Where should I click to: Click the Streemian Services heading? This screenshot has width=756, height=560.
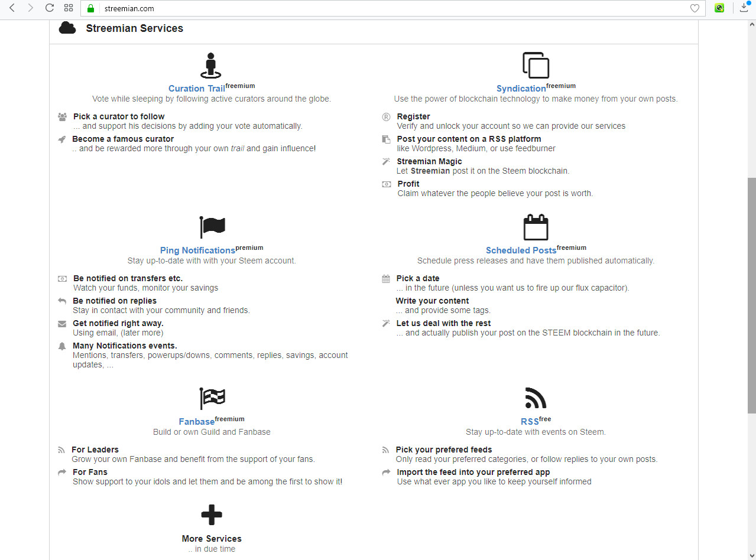[x=135, y=28]
